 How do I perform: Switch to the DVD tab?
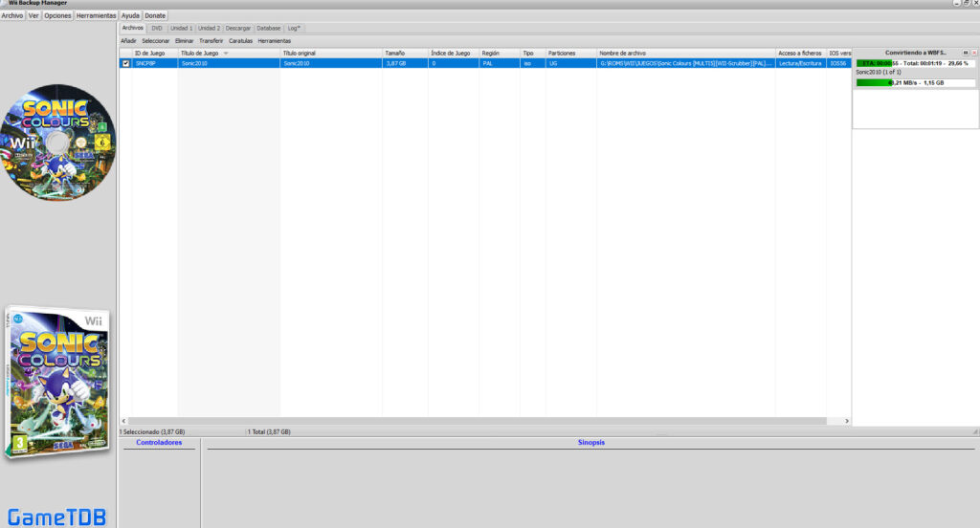[x=157, y=28]
